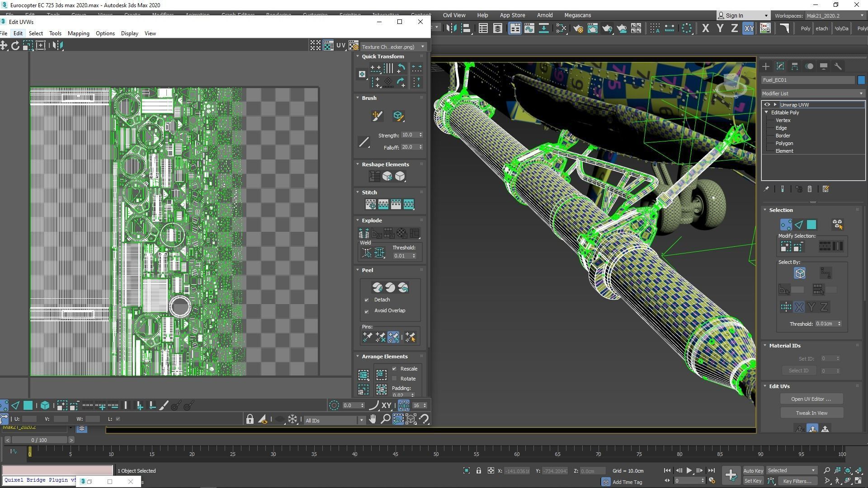Disable the Avoid Overlap checkbox
The height and width of the screenshot is (488, 868).
[367, 311]
